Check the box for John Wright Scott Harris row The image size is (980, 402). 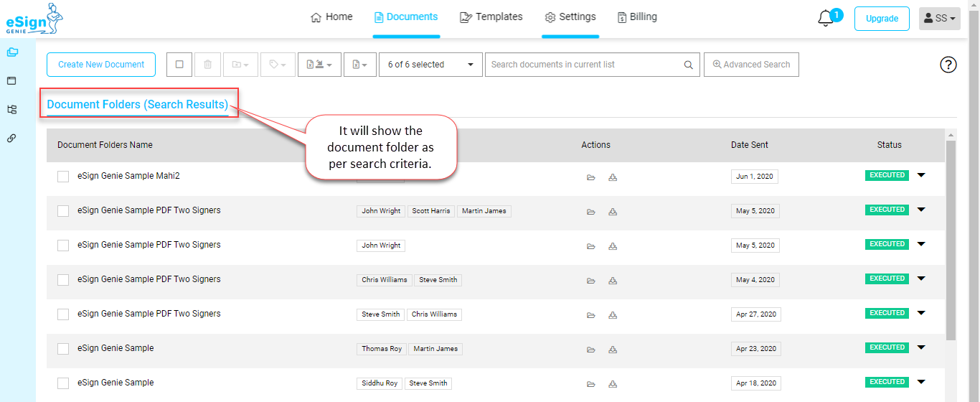click(x=63, y=211)
